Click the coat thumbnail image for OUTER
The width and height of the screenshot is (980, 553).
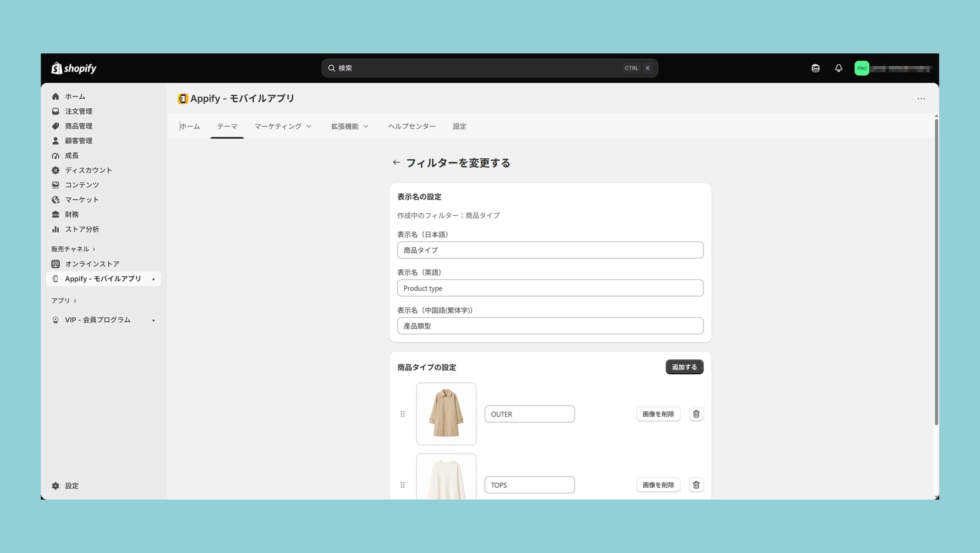[x=446, y=414]
